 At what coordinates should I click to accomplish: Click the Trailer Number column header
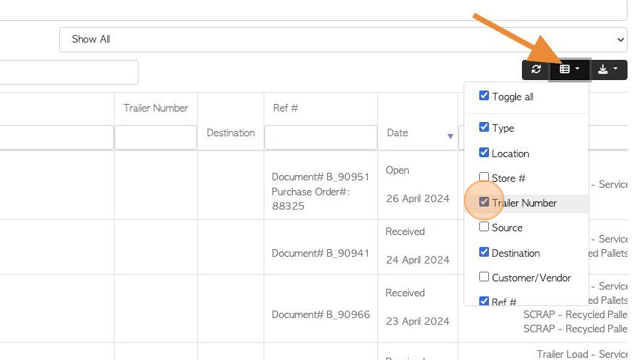[x=156, y=108]
